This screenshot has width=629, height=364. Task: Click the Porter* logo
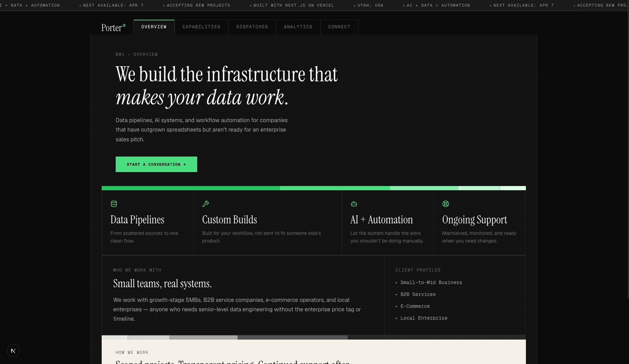[x=113, y=27]
